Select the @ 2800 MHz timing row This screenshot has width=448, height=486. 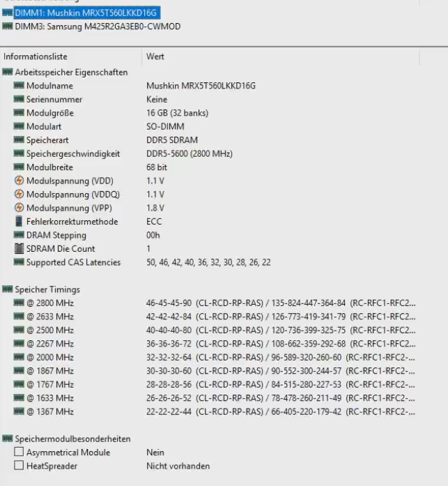click(x=49, y=303)
